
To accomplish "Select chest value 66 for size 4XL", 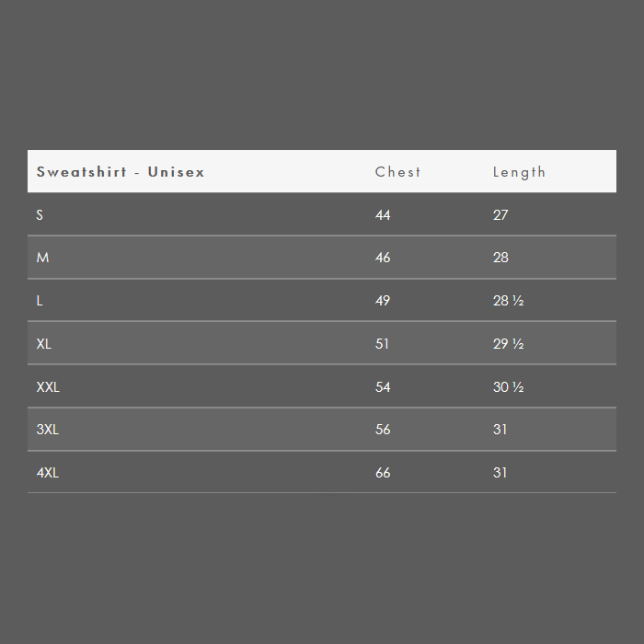I will pyautogui.click(x=383, y=473).
